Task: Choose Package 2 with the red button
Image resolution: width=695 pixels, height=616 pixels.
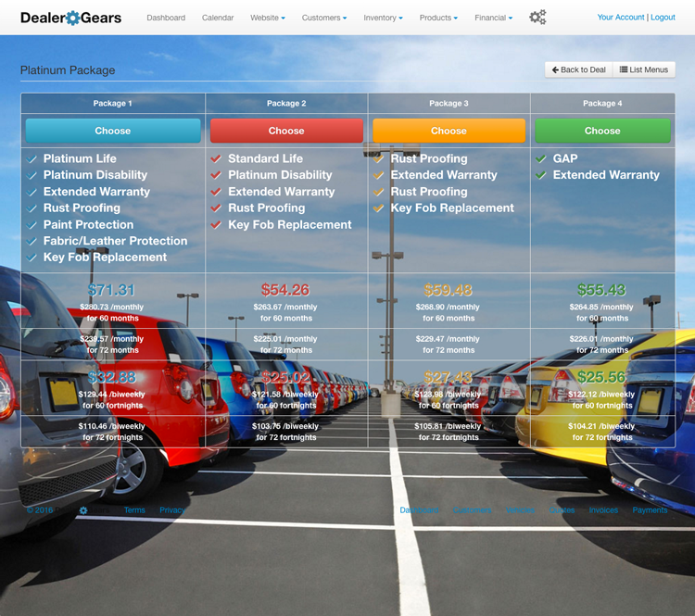Action: 286,131
